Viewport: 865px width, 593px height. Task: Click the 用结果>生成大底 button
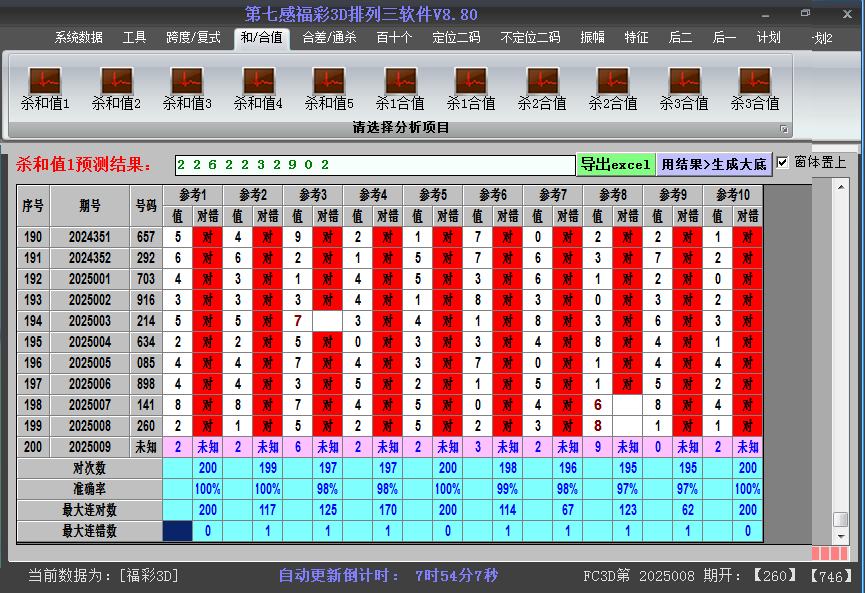[x=714, y=164]
